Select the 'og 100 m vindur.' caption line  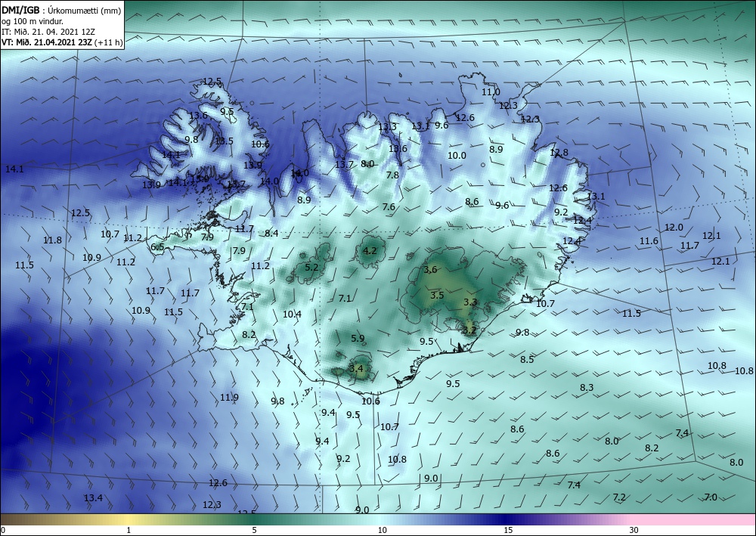tap(33, 21)
